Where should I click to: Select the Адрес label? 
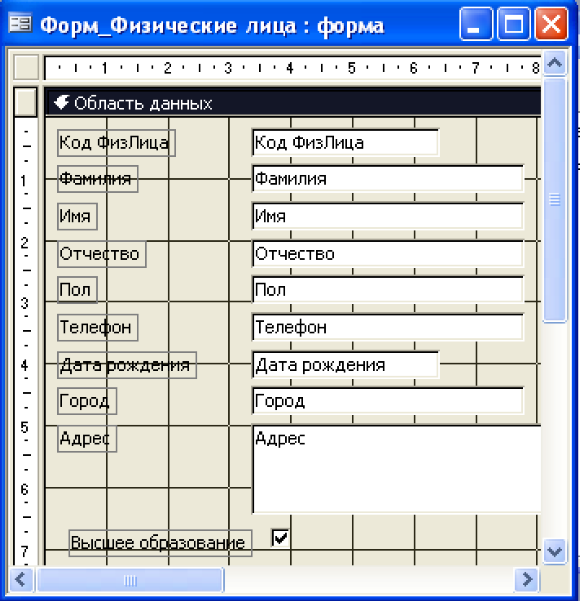coord(87,438)
